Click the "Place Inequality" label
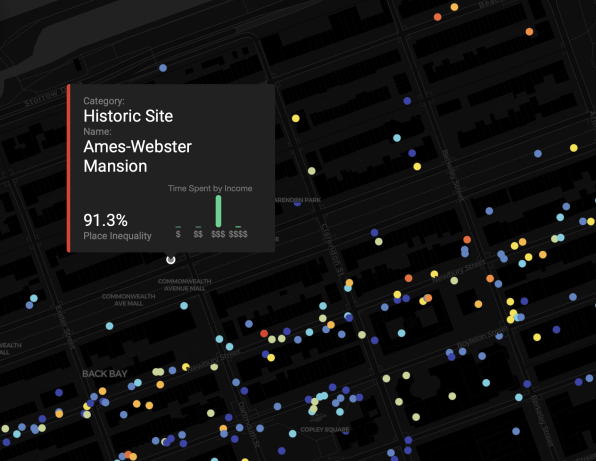The image size is (596, 461). pyautogui.click(x=117, y=236)
